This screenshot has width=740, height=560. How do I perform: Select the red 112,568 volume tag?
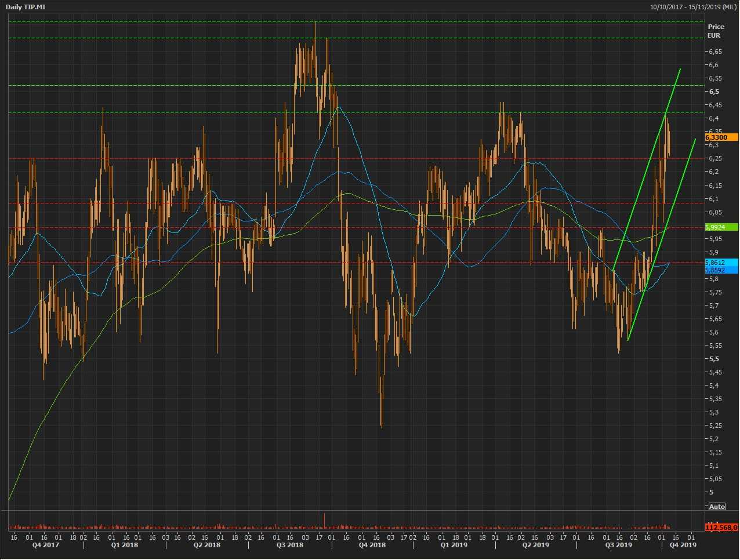click(721, 528)
